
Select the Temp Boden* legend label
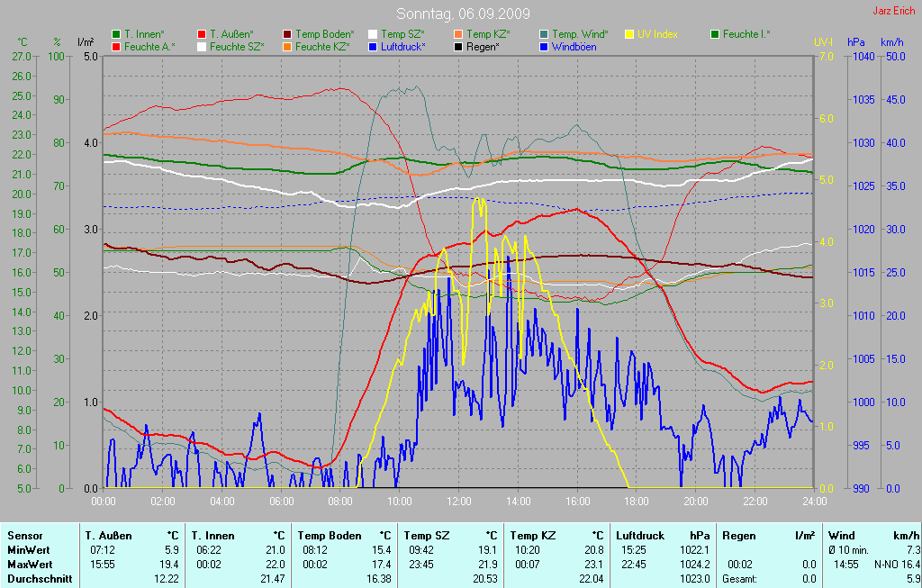coord(324,35)
